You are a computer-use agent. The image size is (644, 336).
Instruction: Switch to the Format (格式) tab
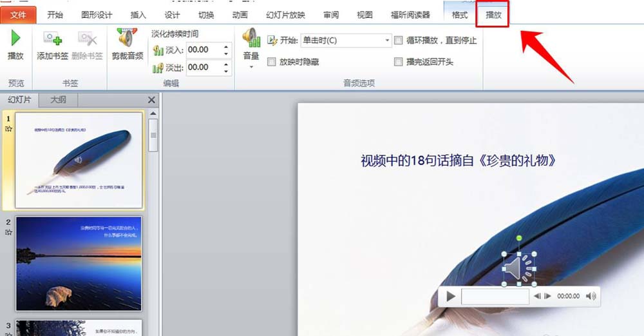(x=460, y=15)
